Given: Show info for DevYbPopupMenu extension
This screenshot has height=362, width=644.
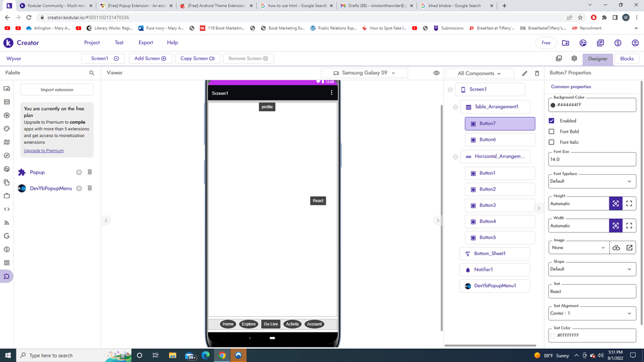Looking at the screenshot, I should [x=79, y=189].
